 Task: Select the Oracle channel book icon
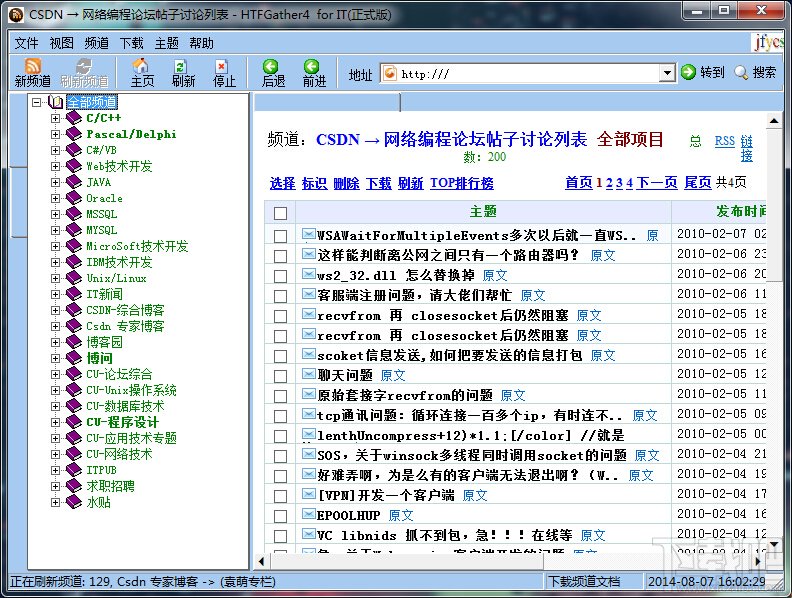(x=74, y=198)
